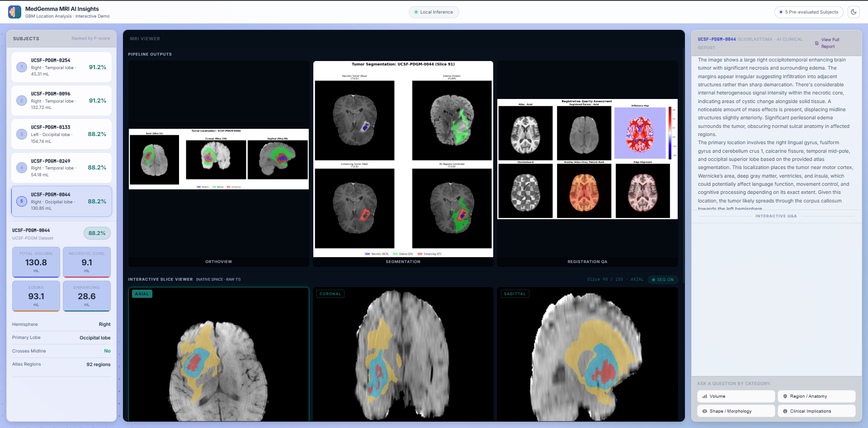Open the View Full Report link
The width and height of the screenshot is (868, 428).
(x=830, y=43)
